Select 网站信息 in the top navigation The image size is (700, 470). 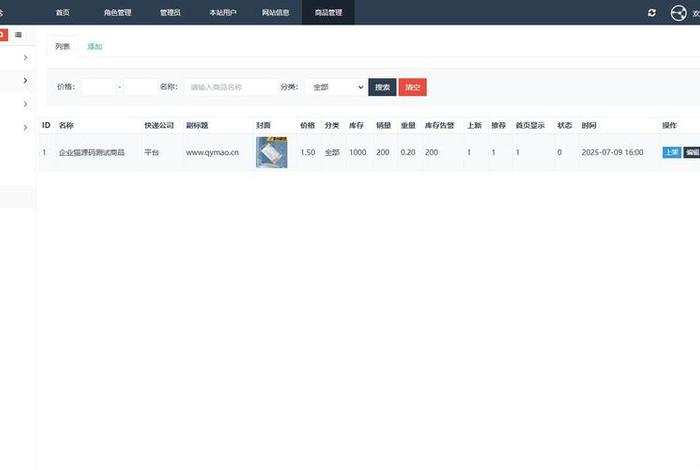(x=275, y=12)
